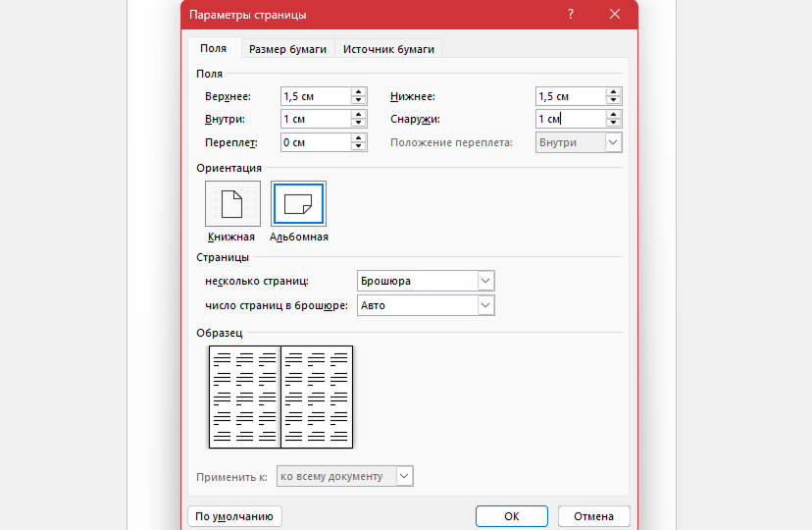Click the question mark help icon

click(570, 15)
